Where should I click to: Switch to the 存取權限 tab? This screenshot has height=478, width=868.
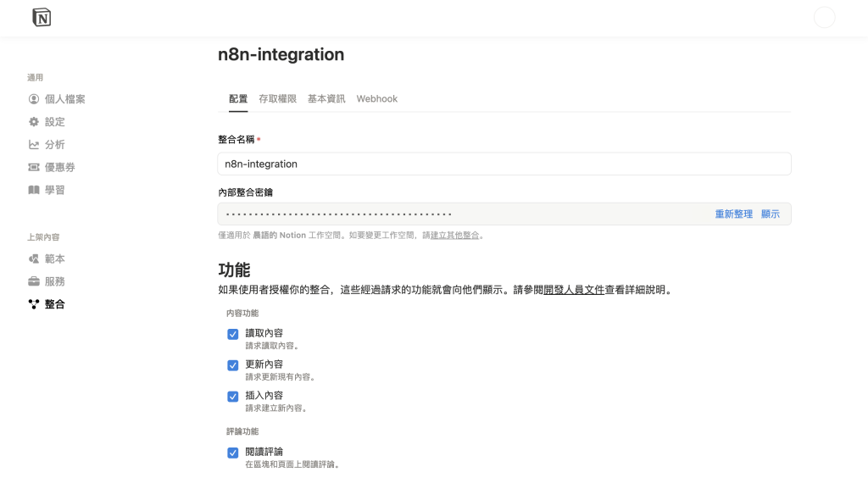277,98
